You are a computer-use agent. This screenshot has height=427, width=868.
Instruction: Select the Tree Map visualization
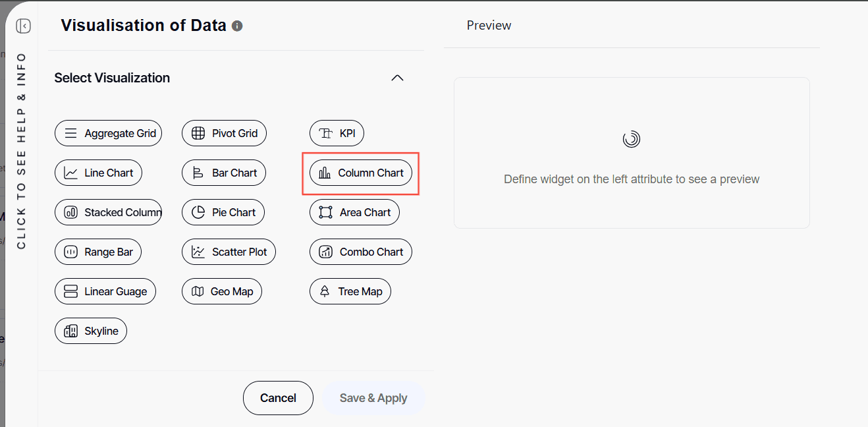pos(350,291)
